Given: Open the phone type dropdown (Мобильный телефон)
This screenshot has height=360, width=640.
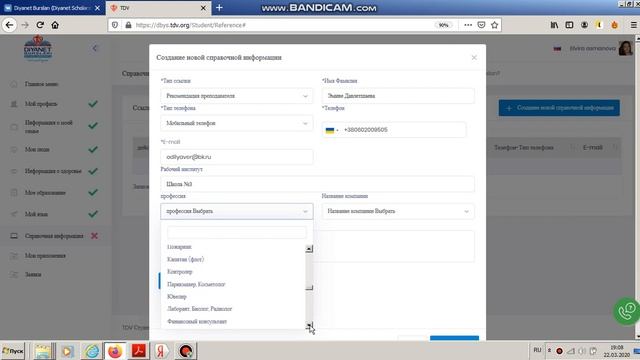Looking at the screenshot, I should (x=237, y=123).
